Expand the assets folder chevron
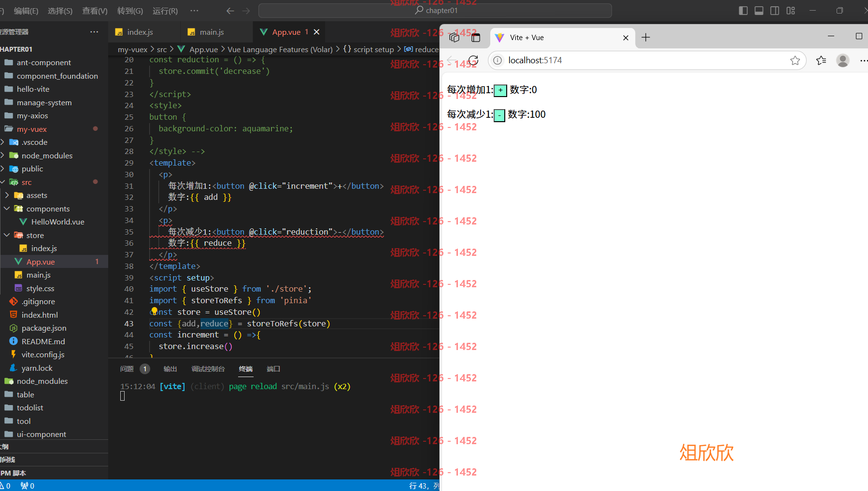The height and width of the screenshot is (491, 868). click(7, 196)
